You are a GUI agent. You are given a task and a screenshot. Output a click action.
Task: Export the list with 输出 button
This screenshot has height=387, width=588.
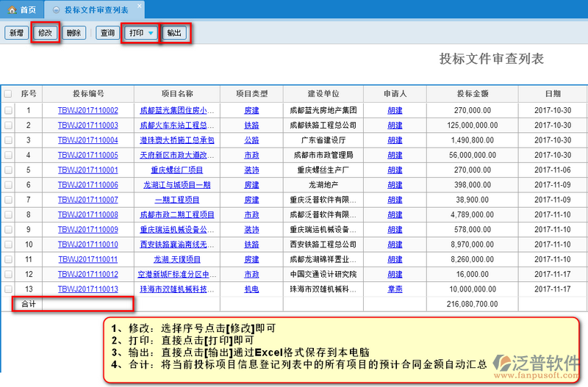coord(174,33)
